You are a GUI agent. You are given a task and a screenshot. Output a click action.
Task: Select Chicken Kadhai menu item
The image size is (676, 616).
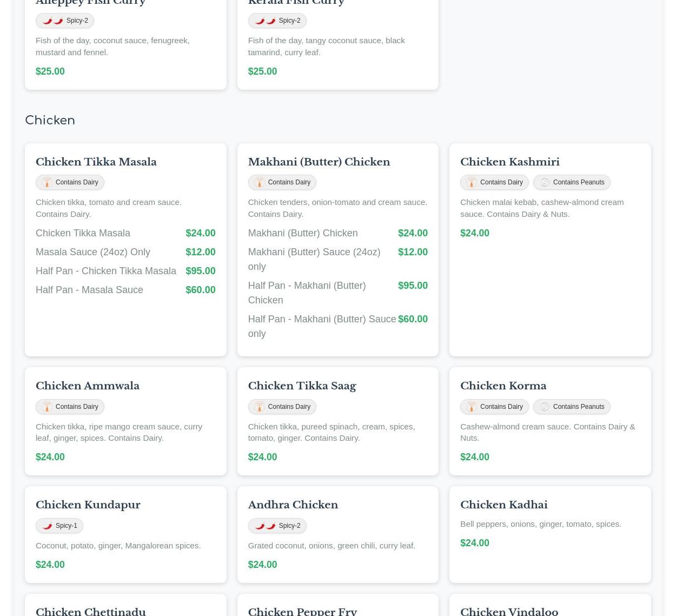point(503,505)
